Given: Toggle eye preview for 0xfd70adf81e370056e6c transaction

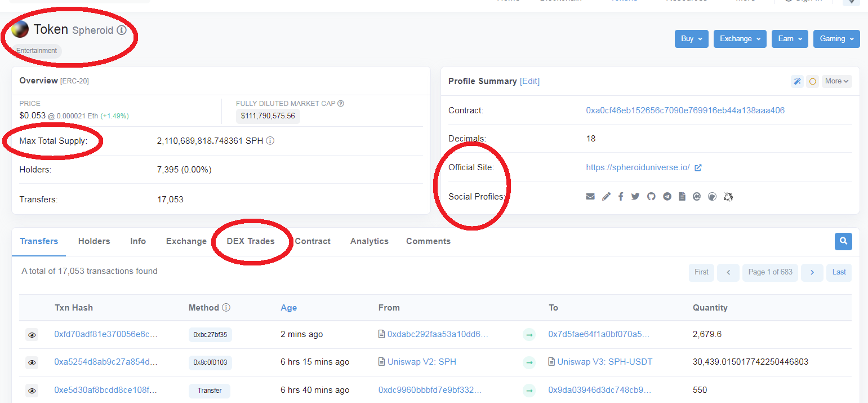Looking at the screenshot, I should coord(32,335).
